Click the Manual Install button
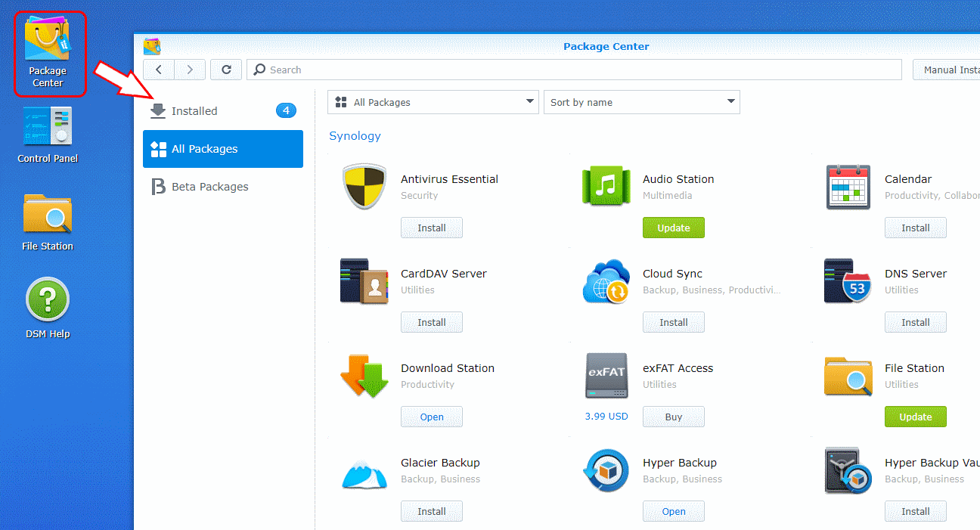Image resolution: width=980 pixels, height=530 pixels. pos(947,70)
